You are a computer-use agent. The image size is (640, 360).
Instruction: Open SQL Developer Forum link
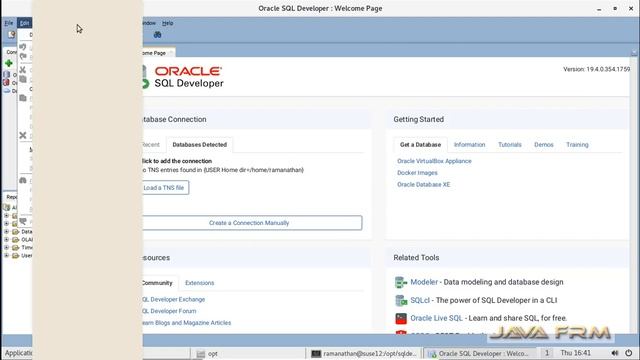point(169,311)
